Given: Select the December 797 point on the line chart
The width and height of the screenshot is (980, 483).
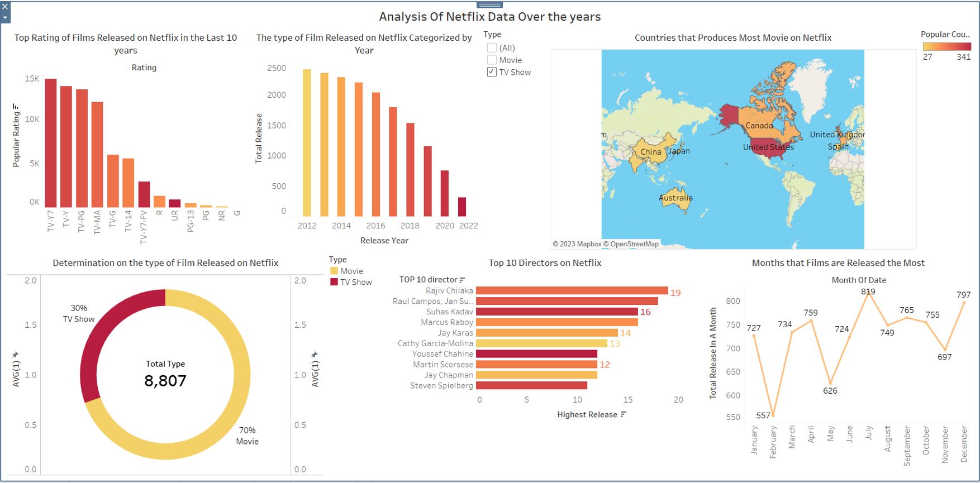Looking at the screenshot, I should [964, 302].
